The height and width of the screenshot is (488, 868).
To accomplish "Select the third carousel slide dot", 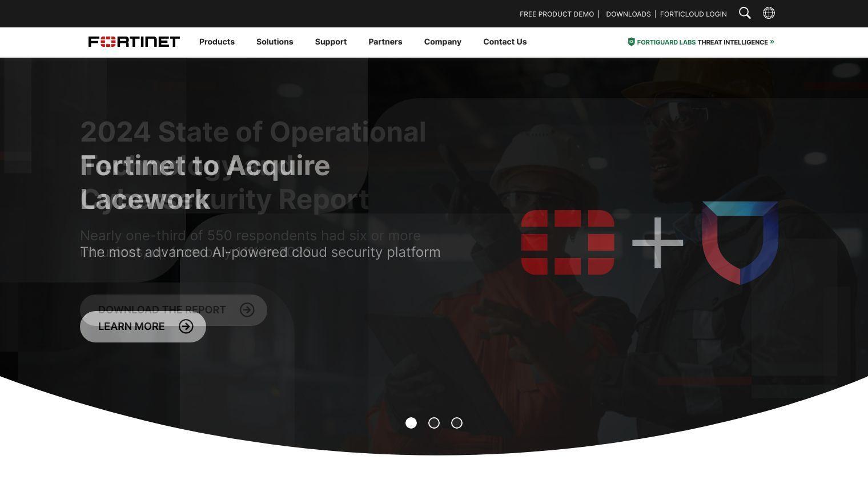I will coord(457,423).
